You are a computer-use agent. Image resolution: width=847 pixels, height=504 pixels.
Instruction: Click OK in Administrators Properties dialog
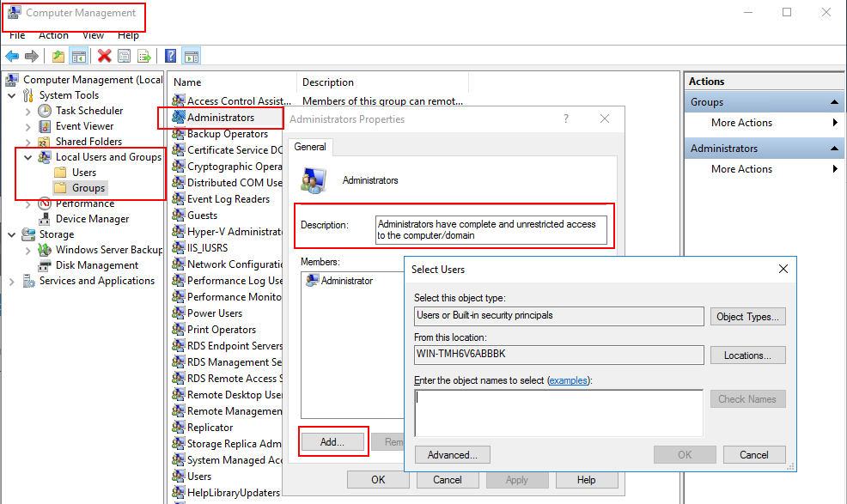(x=378, y=480)
